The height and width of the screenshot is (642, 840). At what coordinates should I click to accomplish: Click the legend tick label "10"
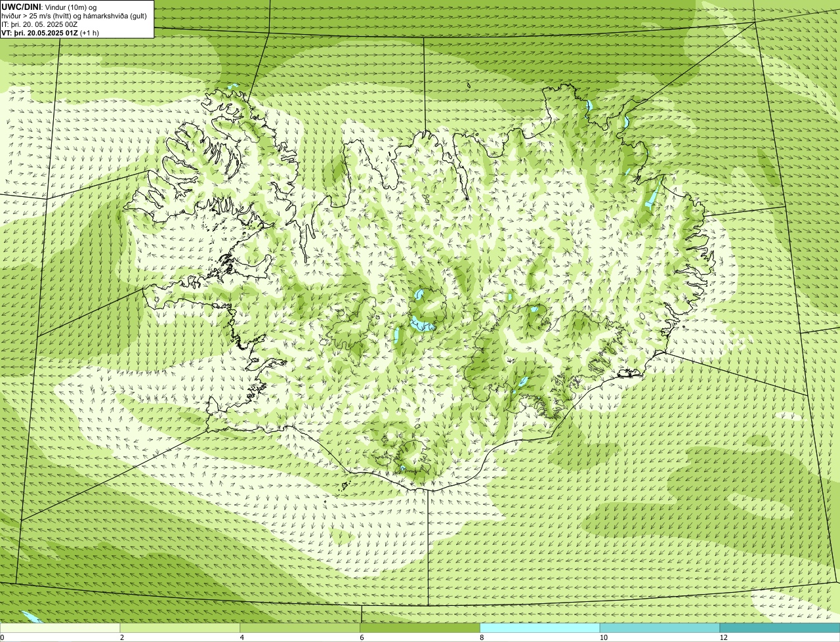[603, 637]
